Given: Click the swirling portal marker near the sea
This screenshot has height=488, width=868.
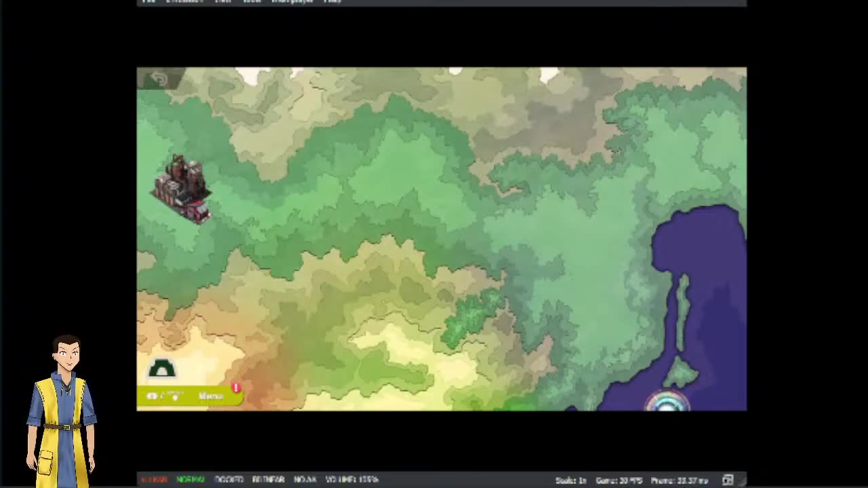Looking at the screenshot, I should [668, 401].
